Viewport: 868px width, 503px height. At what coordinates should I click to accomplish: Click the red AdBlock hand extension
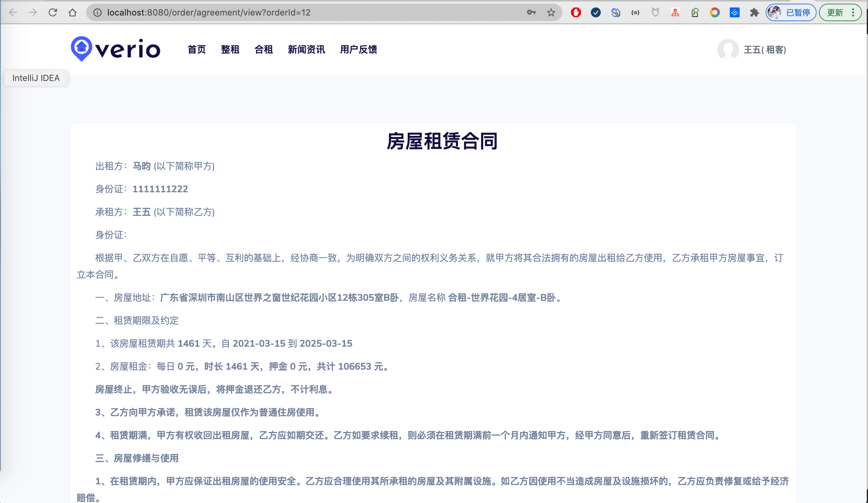coord(576,12)
